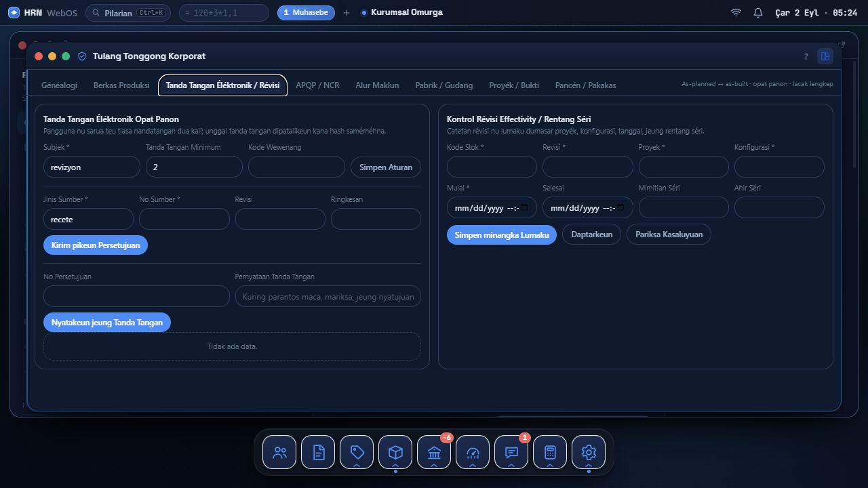The width and height of the screenshot is (868, 488).
Task: Open the people icon in the dock
Action: pos(279,452)
